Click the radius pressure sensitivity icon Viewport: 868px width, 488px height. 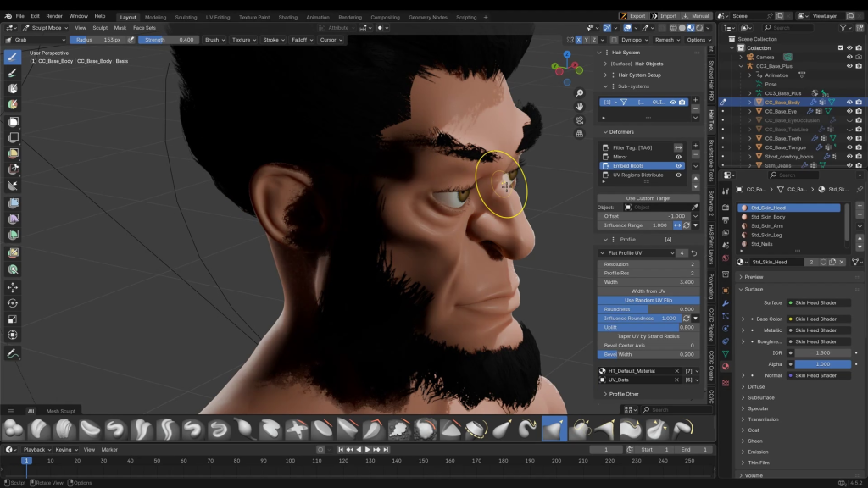131,40
